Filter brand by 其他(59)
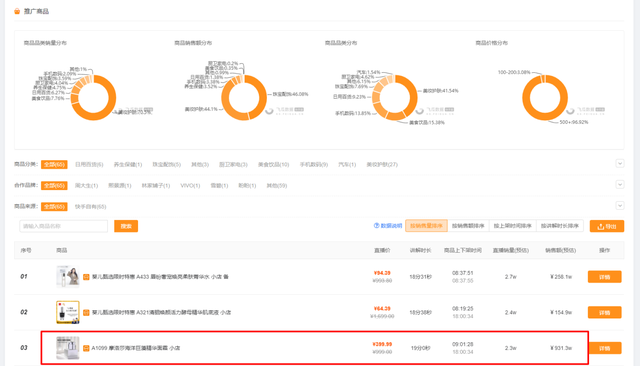The image size is (640, 366). [x=277, y=186]
